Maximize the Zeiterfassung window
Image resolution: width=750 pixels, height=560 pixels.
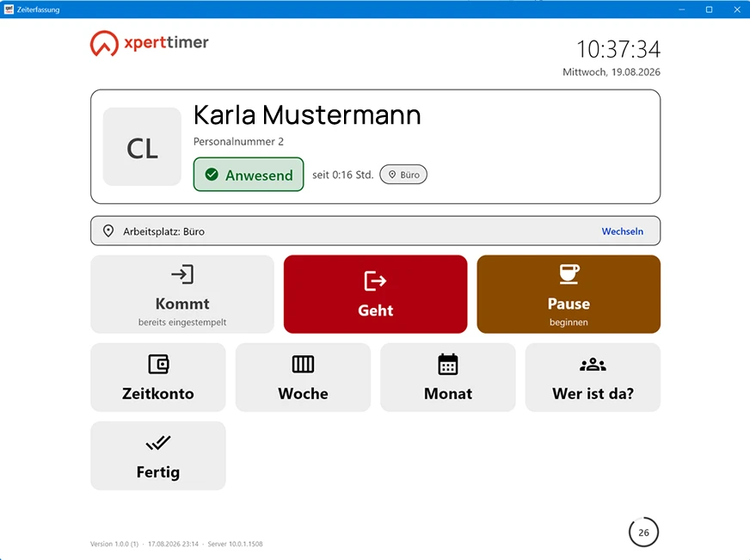click(709, 9)
